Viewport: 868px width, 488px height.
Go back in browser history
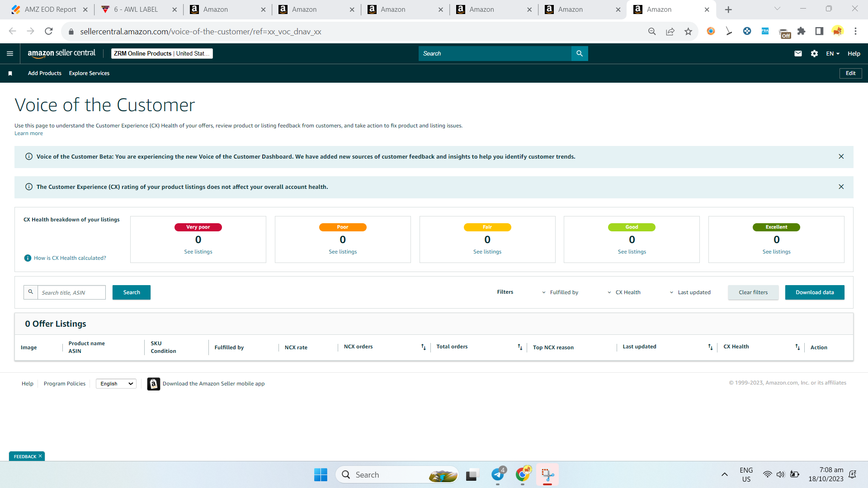click(13, 31)
